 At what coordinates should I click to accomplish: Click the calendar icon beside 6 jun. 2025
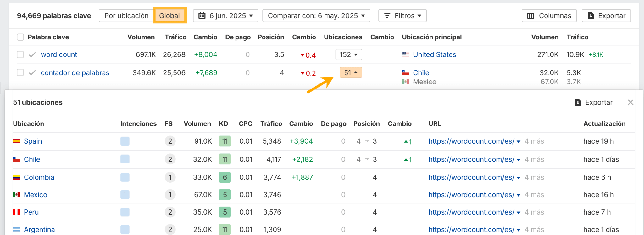click(202, 16)
